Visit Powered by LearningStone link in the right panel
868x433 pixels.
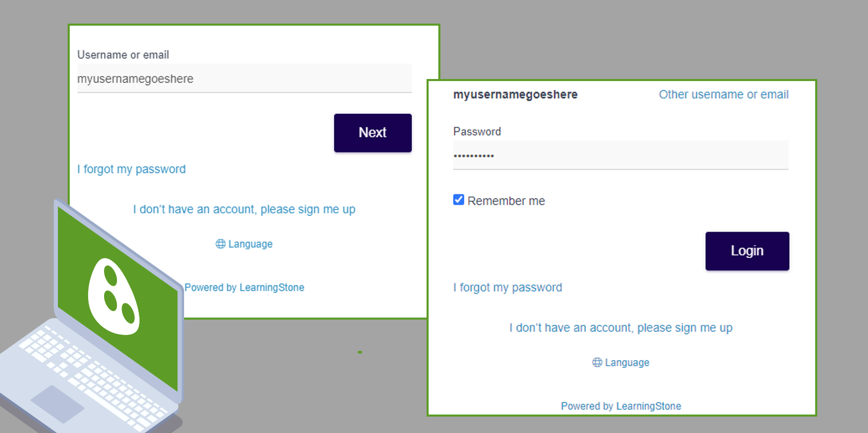(621, 406)
